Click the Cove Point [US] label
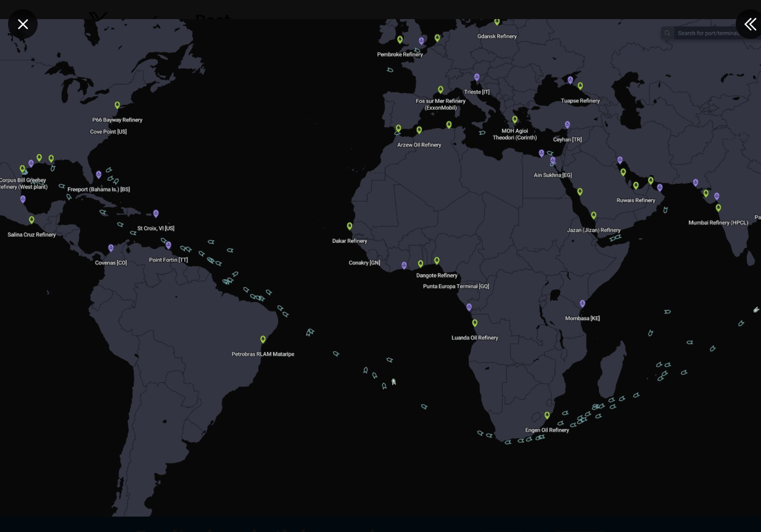 (109, 132)
